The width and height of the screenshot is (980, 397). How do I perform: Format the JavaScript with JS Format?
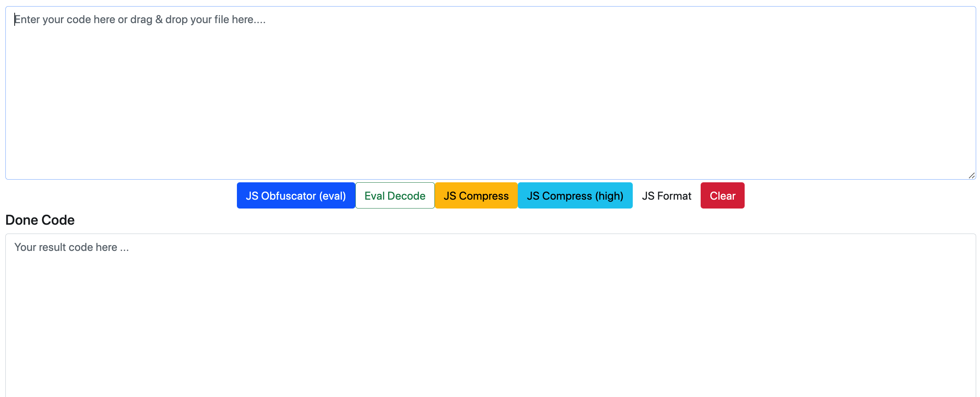click(x=666, y=195)
